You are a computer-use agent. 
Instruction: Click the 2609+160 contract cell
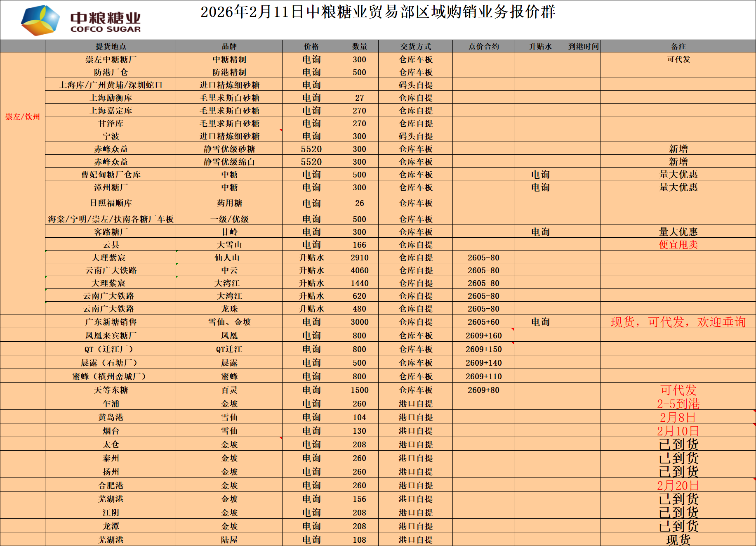click(483, 336)
